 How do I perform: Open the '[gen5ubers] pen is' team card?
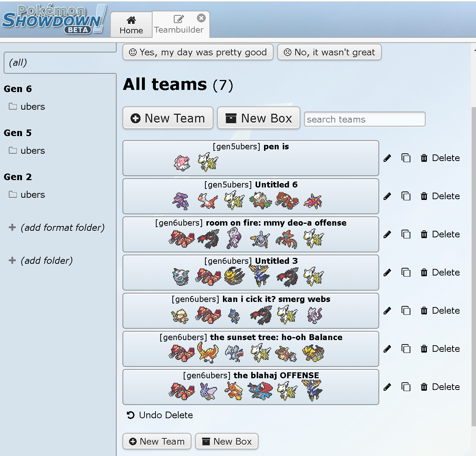coord(251,158)
